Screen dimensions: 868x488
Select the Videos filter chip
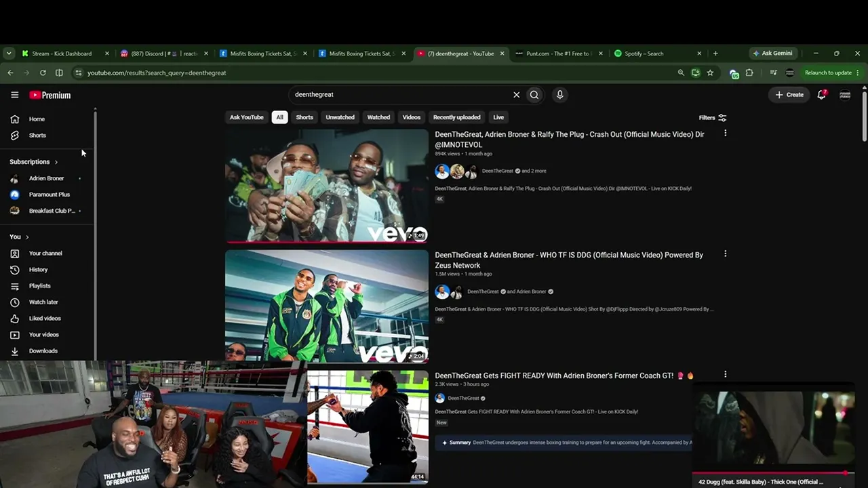(412, 117)
